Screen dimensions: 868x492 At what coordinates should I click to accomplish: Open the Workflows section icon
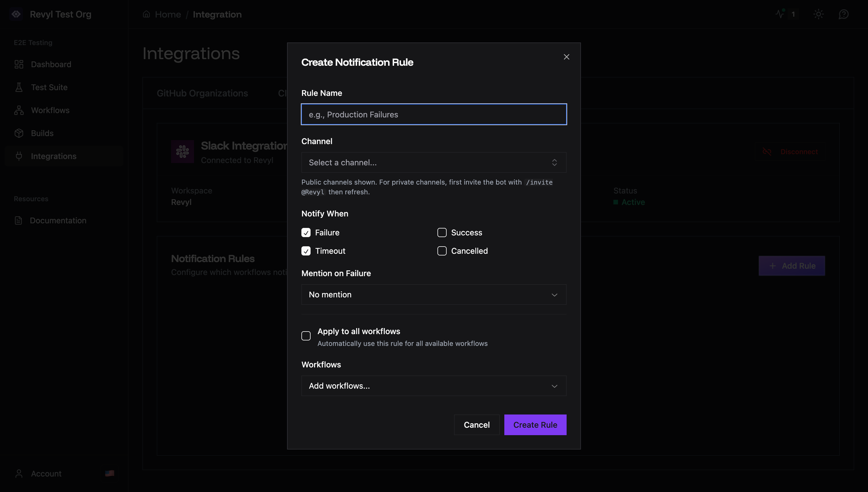click(19, 110)
